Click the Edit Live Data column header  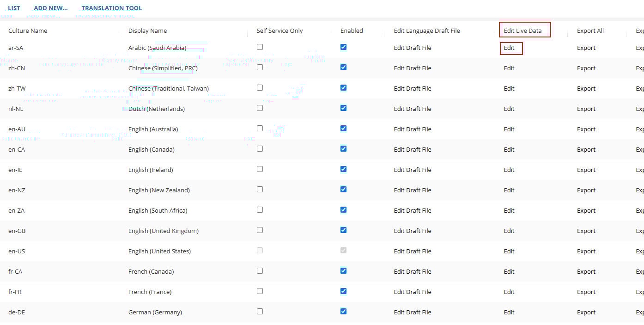(x=522, y=31)
